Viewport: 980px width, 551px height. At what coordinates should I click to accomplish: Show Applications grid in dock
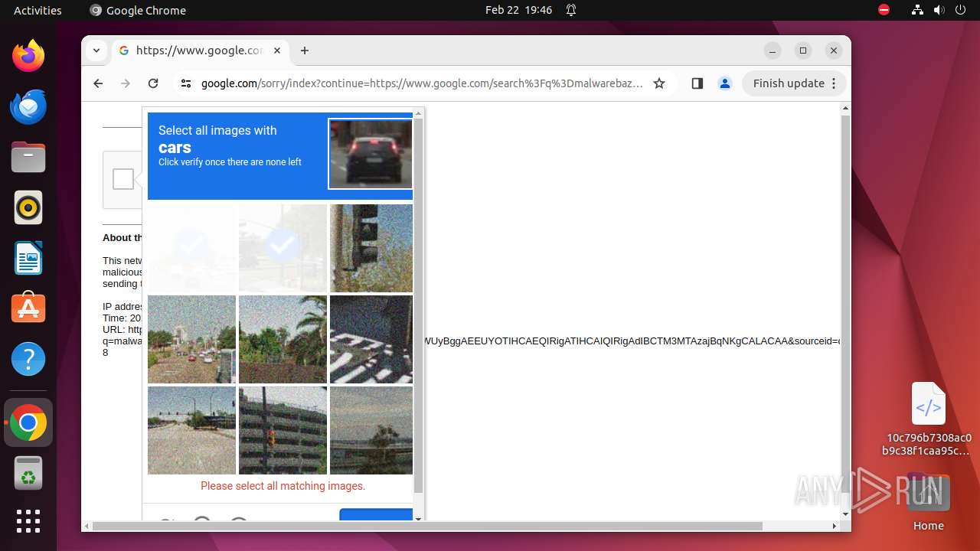28,521
